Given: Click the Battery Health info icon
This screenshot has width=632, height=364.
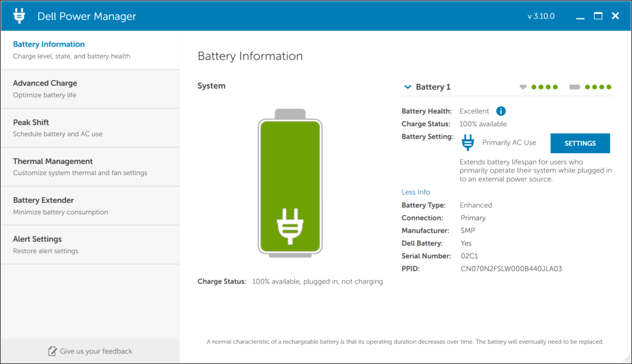Looking at the screenshot, I should pos(501,111).
